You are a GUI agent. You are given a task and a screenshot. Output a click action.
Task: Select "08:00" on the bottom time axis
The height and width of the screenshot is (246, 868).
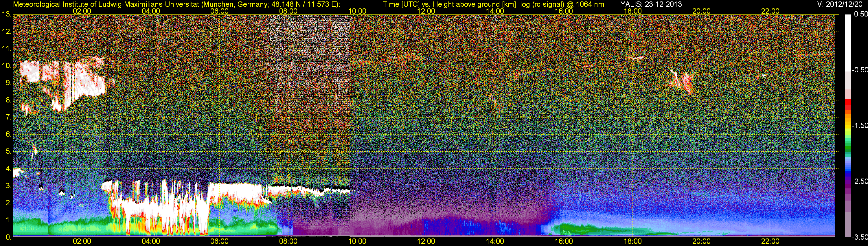coord(288,241)
